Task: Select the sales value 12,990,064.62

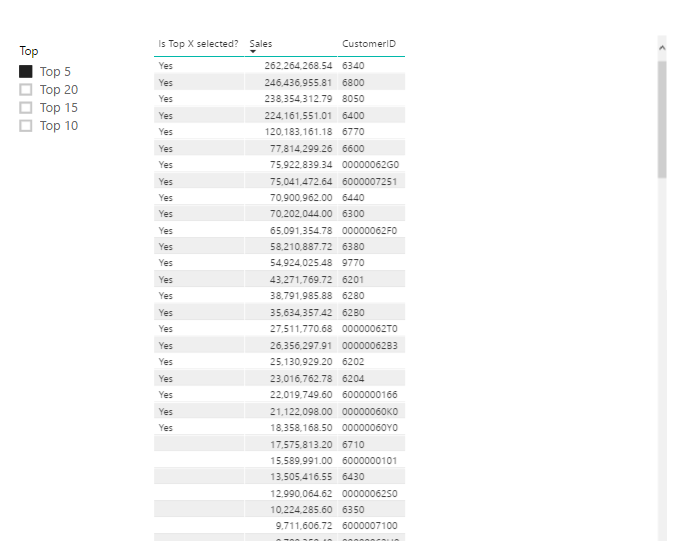Action: [301, 494]
